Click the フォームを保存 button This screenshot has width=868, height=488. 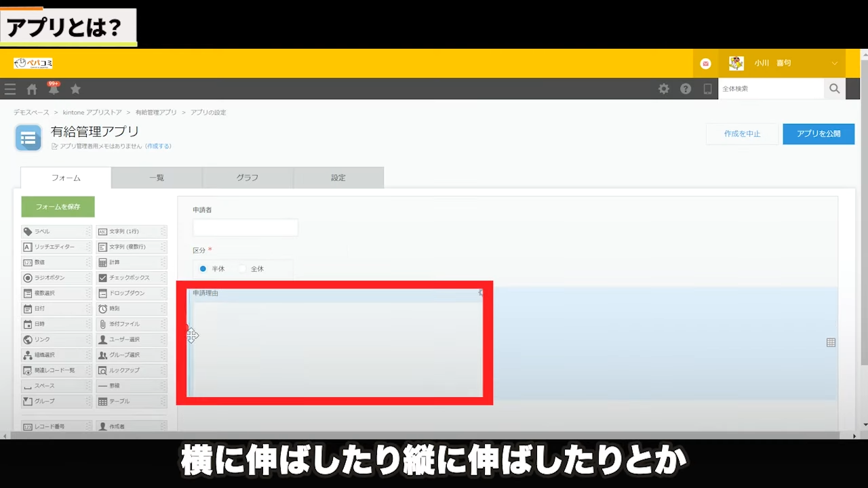[x=58, y=207]
